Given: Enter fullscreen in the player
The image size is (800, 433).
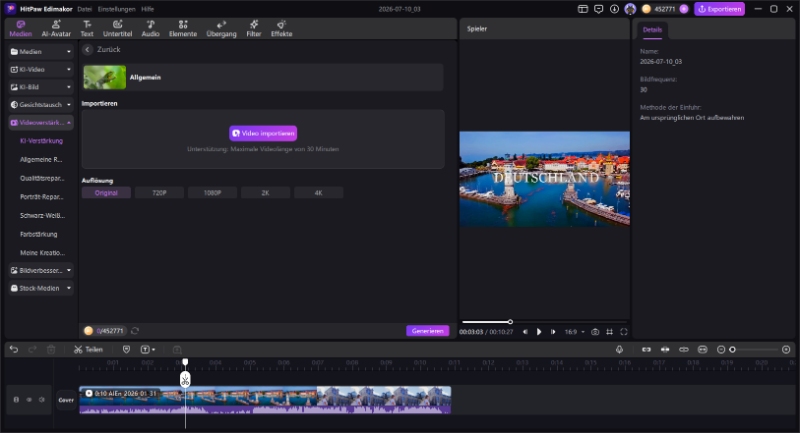Looking at the screenshot, I should click(623, 332).
